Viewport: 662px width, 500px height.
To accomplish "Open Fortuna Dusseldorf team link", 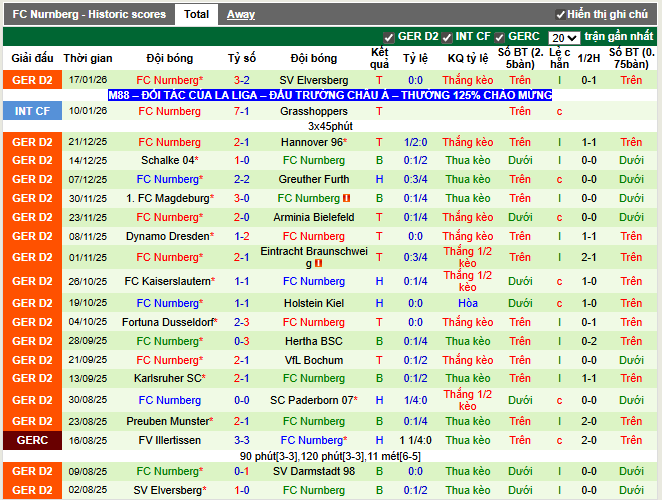I will point(168,322).
